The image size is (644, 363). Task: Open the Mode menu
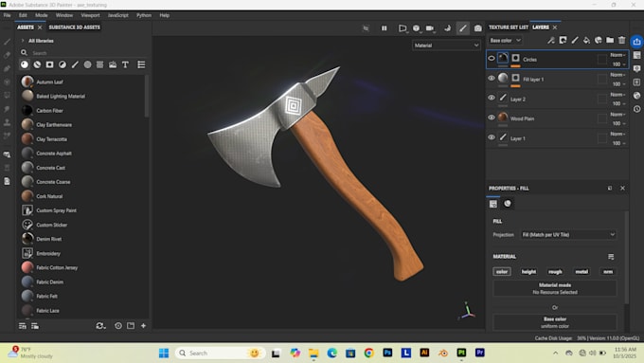point(41,15)
